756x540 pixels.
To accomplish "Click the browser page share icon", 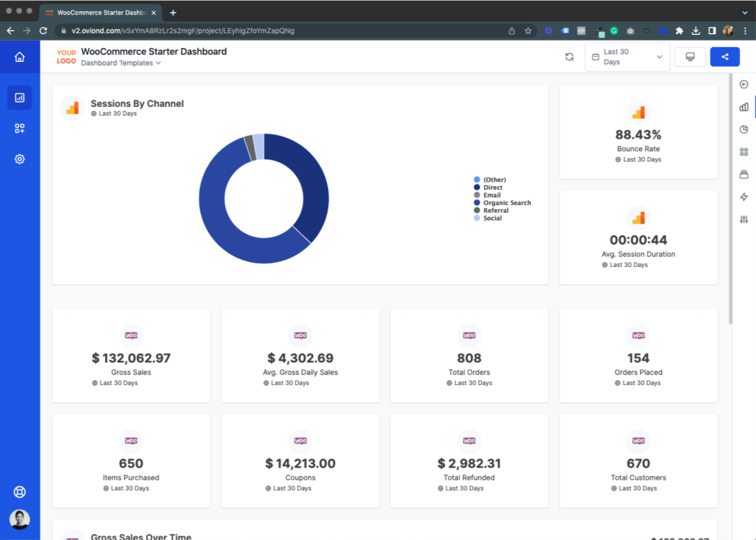I will pyautogui.click(x=512, y=31).
